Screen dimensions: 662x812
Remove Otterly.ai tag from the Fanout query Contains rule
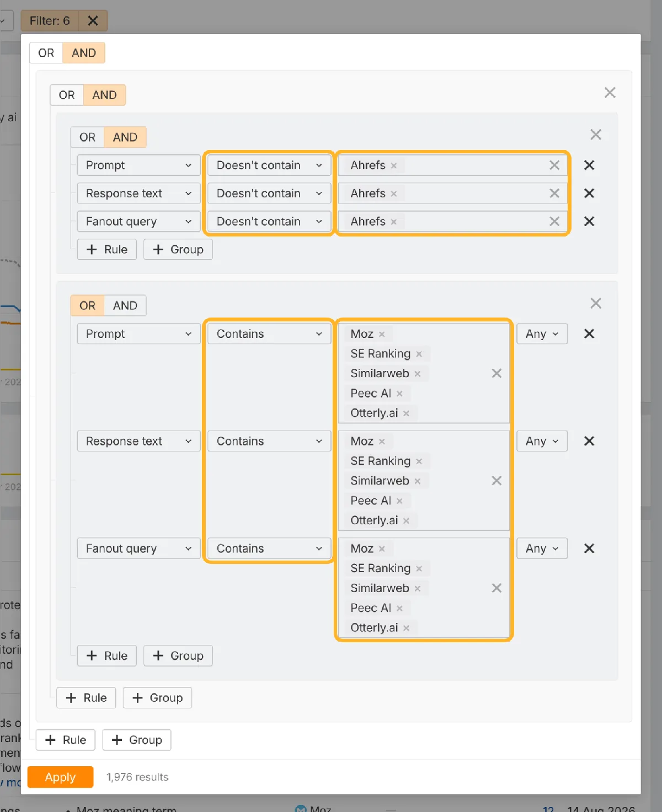pyautogui.click(x=407, y=628)
